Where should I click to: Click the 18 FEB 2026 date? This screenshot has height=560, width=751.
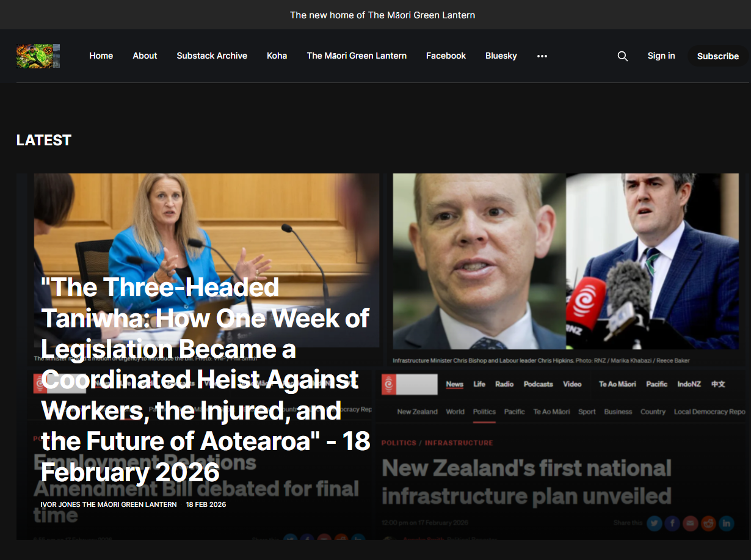point(206,504)
